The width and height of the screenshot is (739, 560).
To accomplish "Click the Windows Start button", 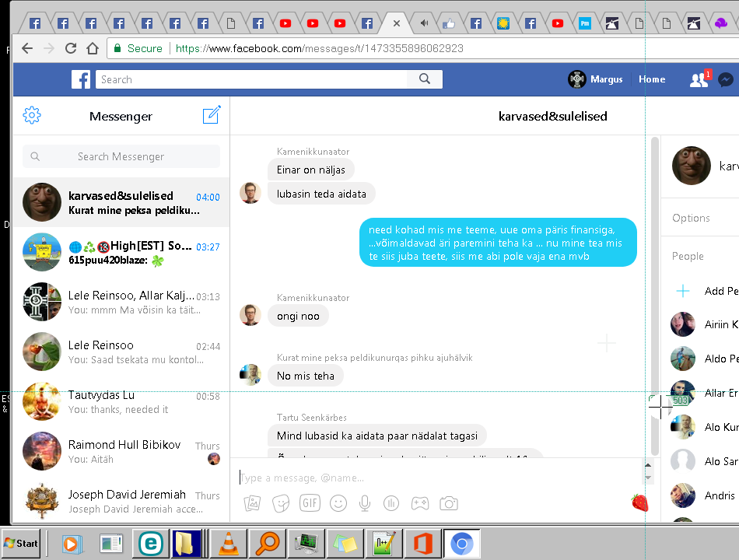I will (21, 543).
